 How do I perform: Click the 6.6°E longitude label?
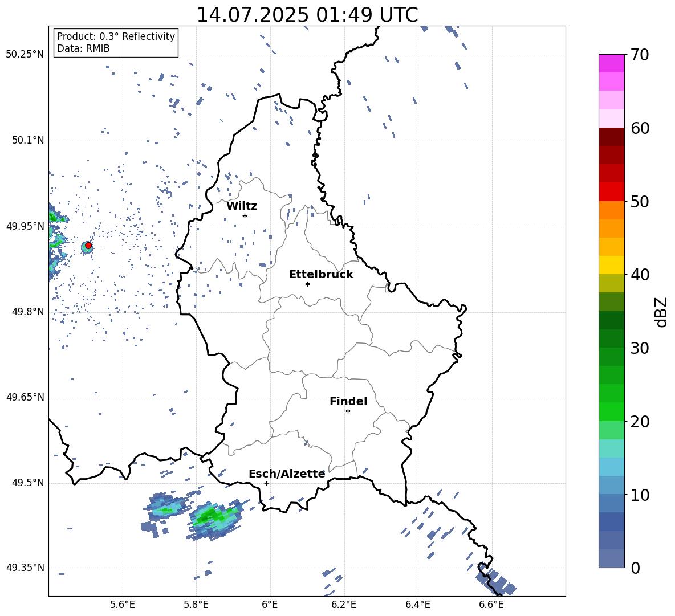(x=491, y=605)
